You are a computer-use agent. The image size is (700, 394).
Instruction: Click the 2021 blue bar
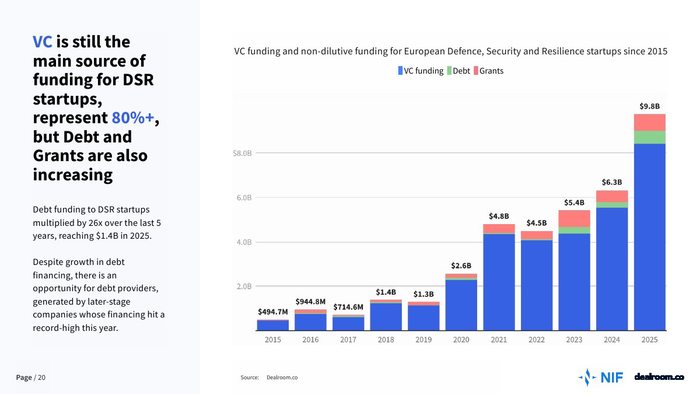(x=499, y=282)
